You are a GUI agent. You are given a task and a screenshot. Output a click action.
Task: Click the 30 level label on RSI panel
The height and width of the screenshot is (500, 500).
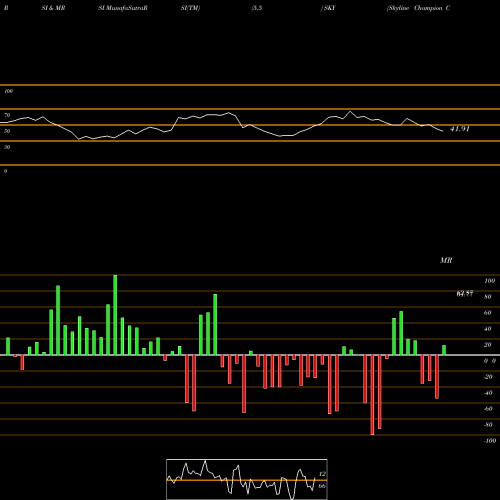tap(7, 147)
